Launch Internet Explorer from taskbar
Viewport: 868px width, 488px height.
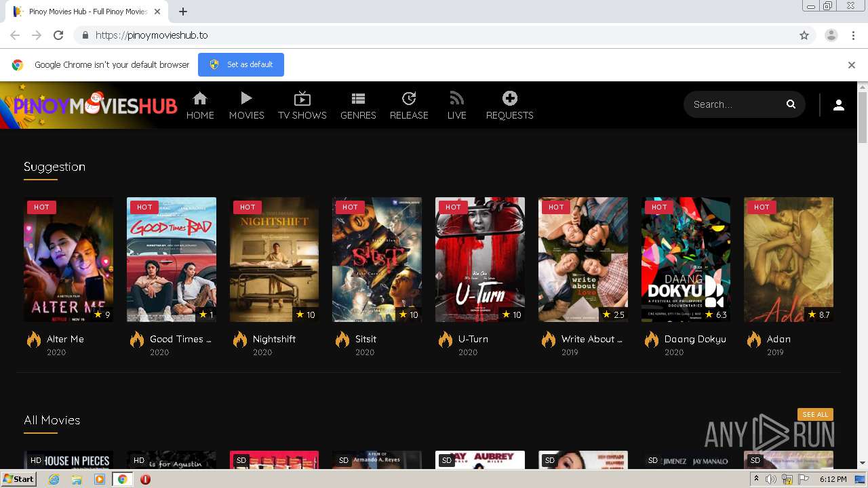coord(54,479)
